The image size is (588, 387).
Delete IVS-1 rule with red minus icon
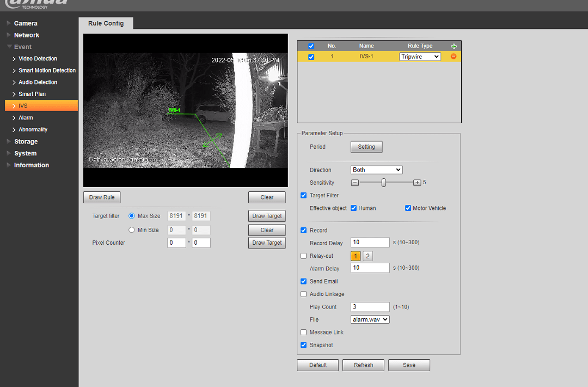click(453, 57)
